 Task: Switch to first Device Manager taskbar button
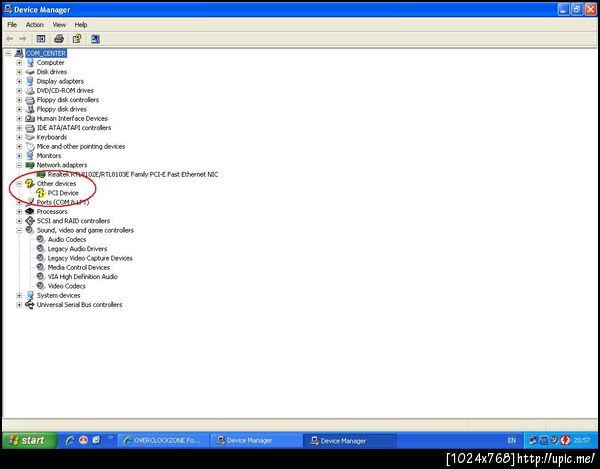coord(256,441)
